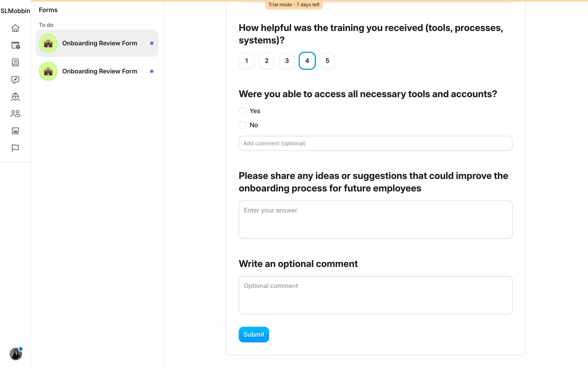
Task: Focus the Add comment (optional) field
Action: (x=375, y=143)
